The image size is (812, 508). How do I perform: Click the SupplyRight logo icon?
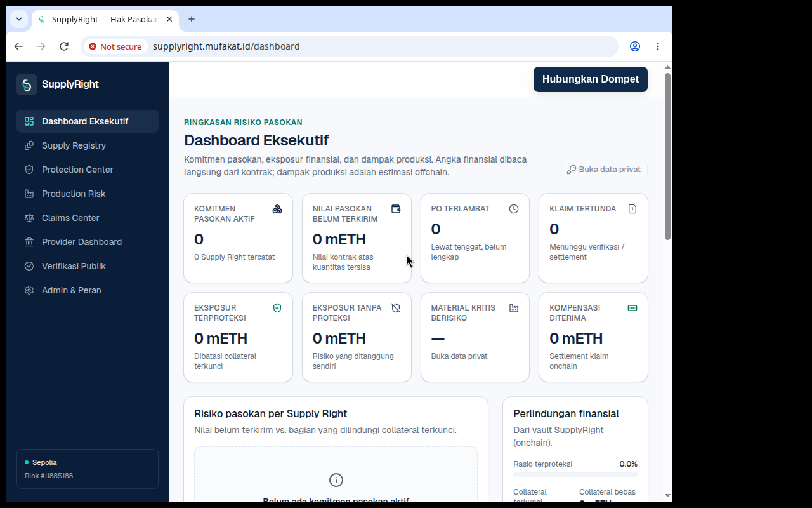coord(27,84)
